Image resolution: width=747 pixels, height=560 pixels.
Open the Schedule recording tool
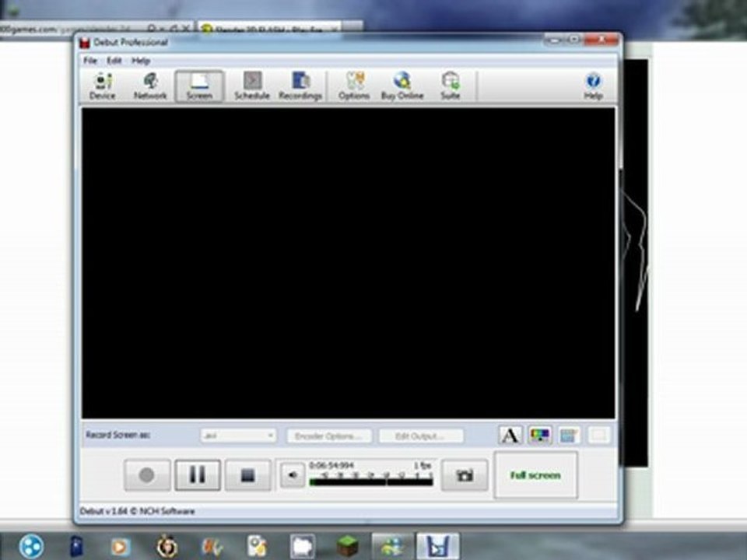[252, 86]
